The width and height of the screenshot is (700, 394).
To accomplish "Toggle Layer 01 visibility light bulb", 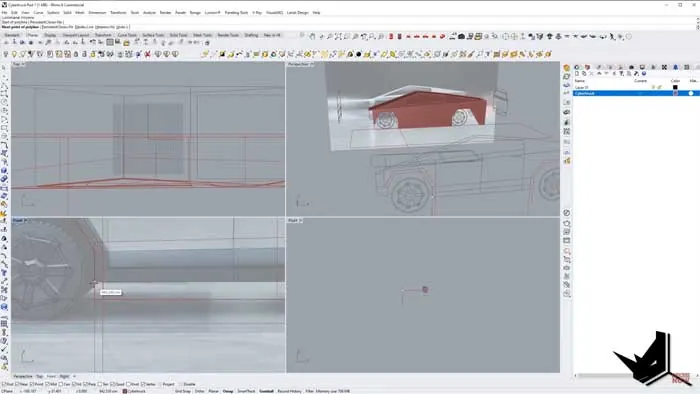I will pyautogui.click(x=653, y=87).
